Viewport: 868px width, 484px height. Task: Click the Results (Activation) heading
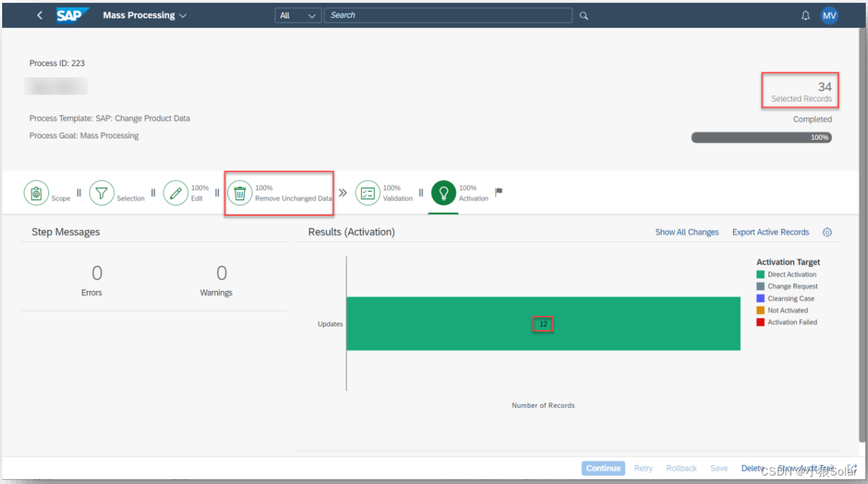point(351,232)
